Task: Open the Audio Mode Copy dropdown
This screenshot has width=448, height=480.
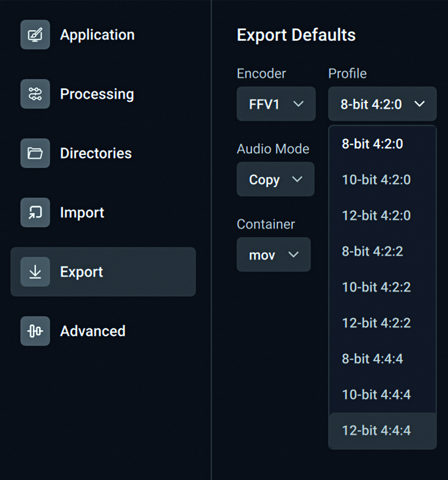Action: [x=275, y=179]
